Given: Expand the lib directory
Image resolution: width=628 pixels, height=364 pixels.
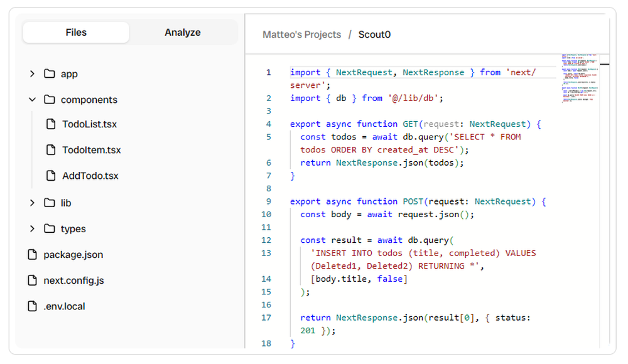Looking at the screenshot, I should tap(33, 203).
